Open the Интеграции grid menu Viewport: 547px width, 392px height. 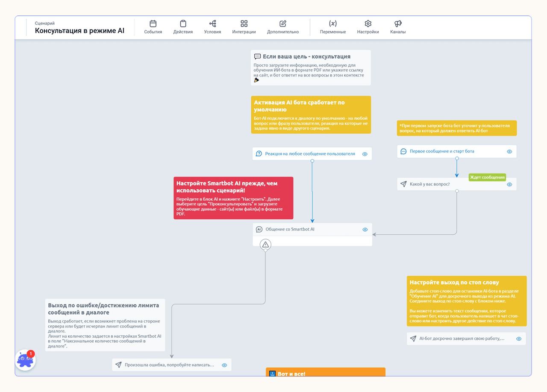(x=244, y=27)
